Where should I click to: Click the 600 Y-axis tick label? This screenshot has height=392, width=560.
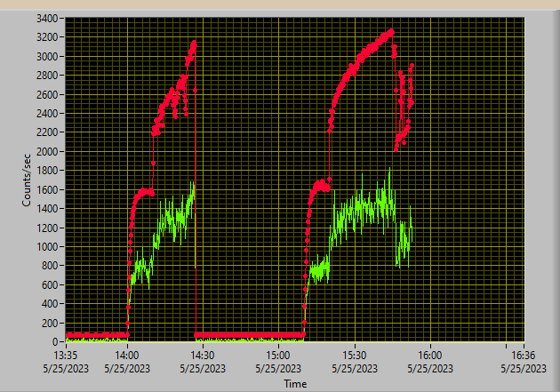(x=50, y=285)
